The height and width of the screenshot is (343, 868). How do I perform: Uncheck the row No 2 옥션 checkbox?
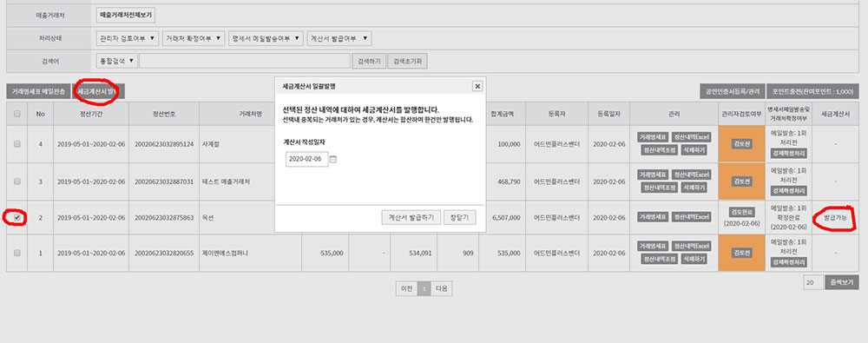point(17,218)
